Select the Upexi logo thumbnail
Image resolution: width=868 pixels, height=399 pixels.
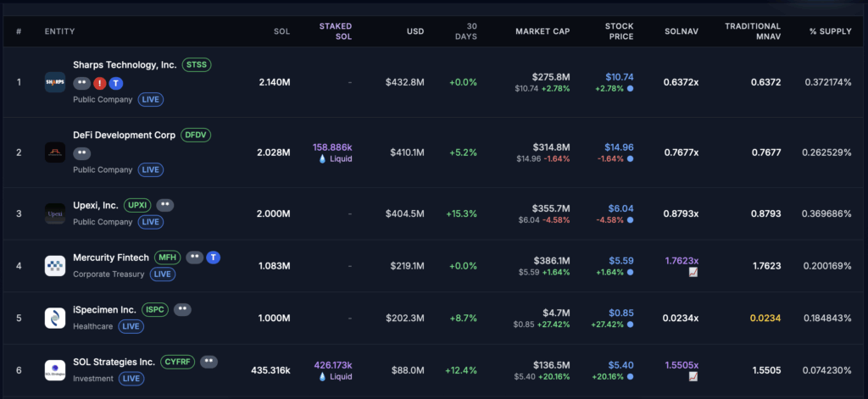[55, 213]
